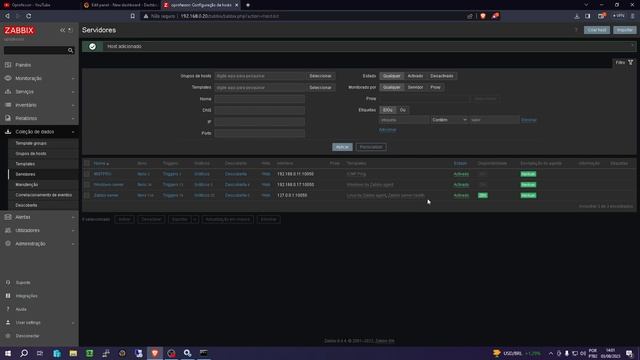Open Templates in the sidebar
The image size is (640, 360).
coord(25,164)
